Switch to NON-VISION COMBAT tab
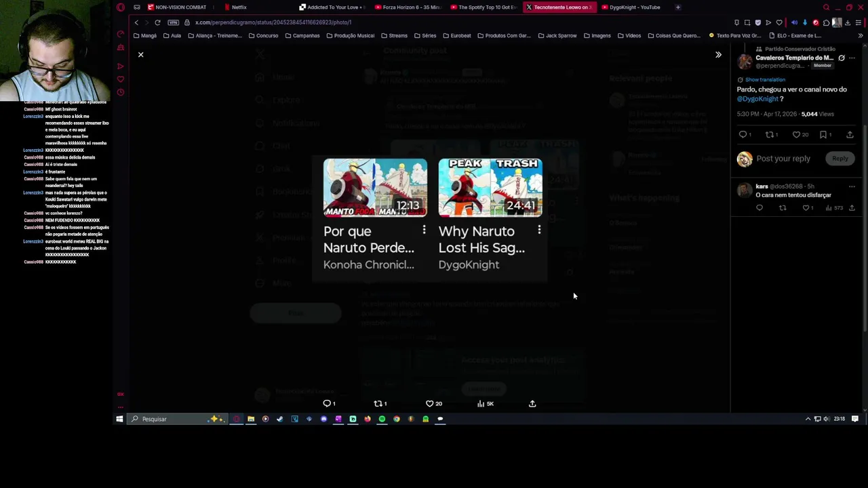868x488 pixels. click(x=178, y=7)
